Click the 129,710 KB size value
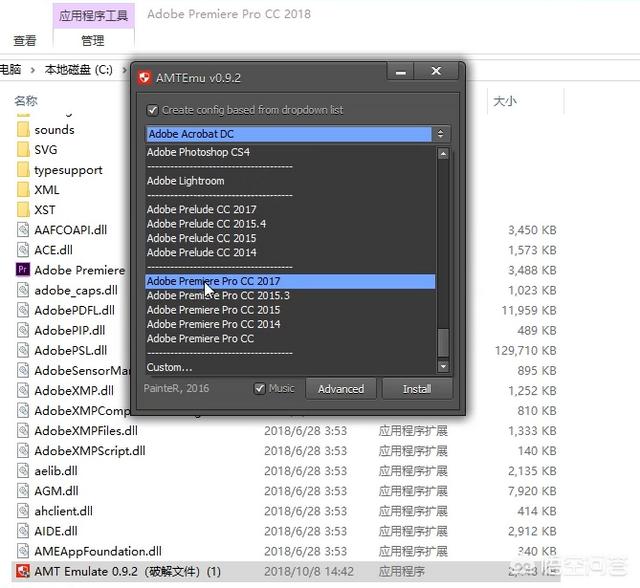Screen dimensions: 640x588 [526, 351]
